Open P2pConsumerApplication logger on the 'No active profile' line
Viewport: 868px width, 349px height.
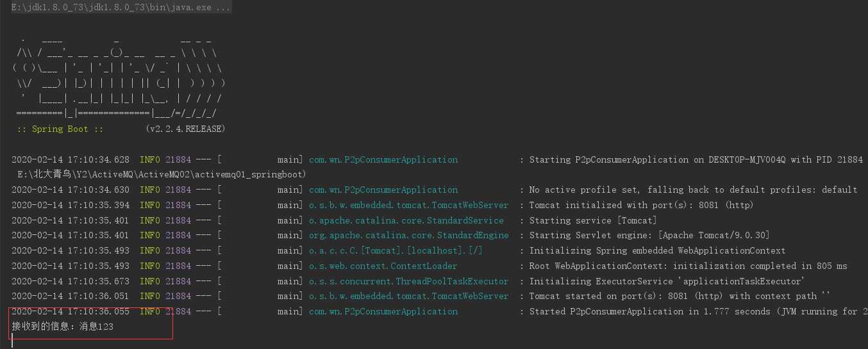click(383, 190)
